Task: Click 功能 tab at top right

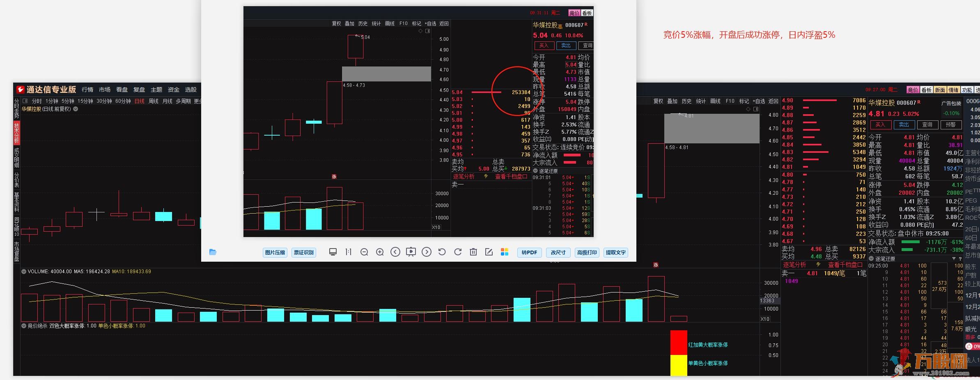Action: point(967,90)
